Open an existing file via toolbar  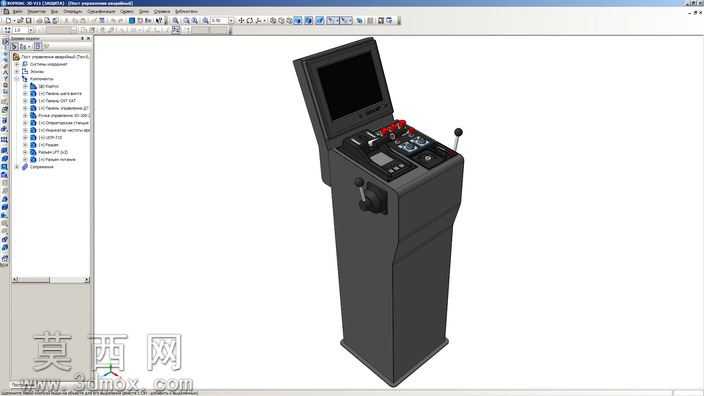(21, 21)
